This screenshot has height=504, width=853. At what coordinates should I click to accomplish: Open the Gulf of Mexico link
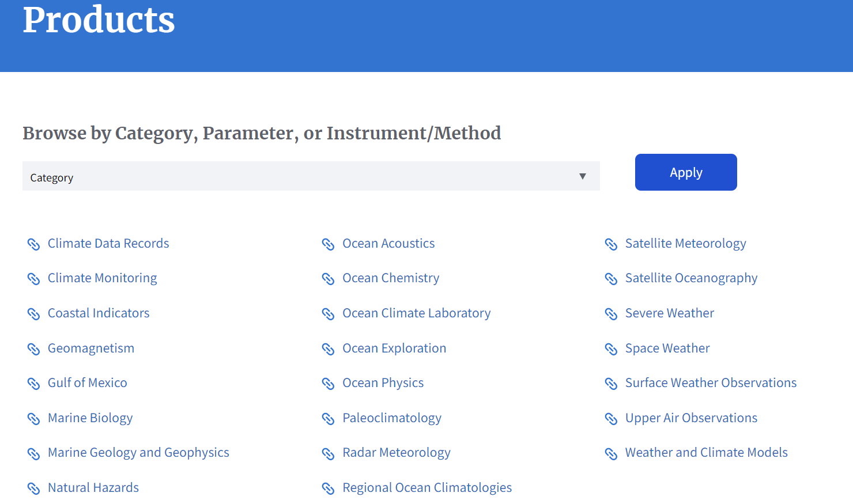88,383
